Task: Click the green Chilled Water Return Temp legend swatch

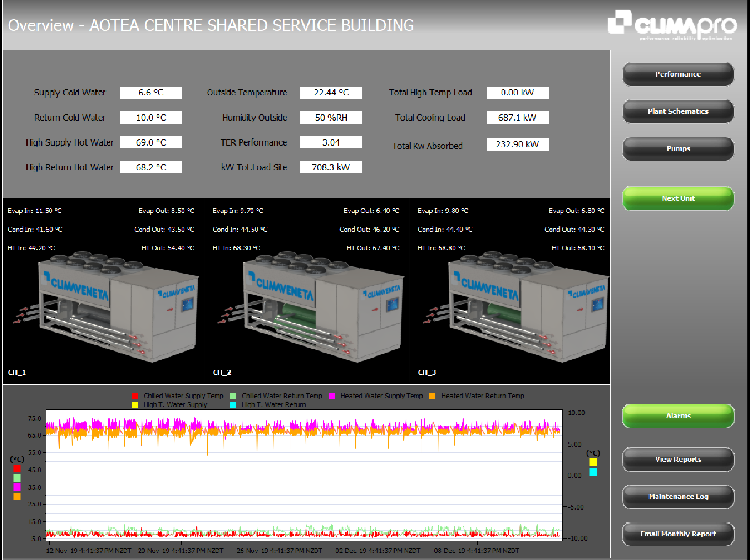Action: [233, 396]
